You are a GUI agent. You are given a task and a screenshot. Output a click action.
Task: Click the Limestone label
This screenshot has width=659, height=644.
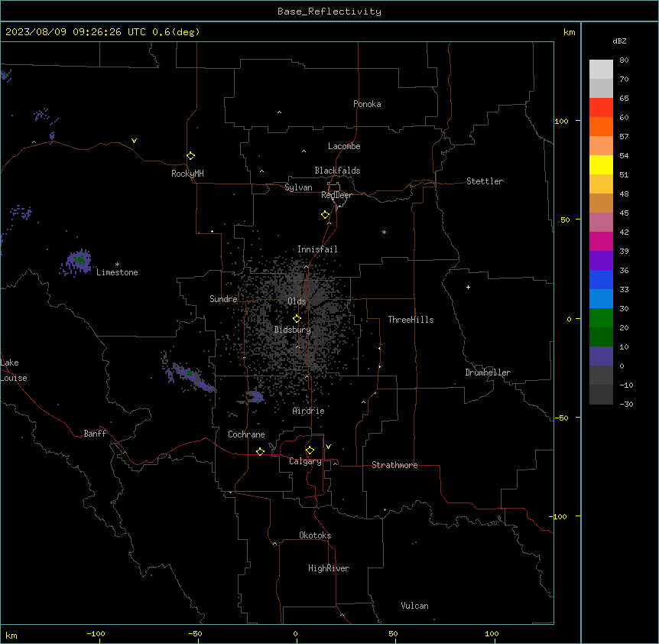click(x=117, y=272)
